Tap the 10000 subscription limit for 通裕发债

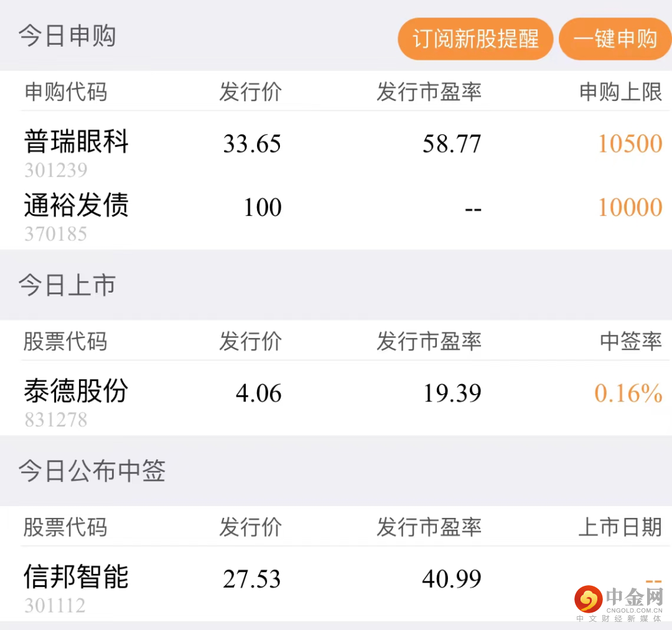click(630, 207)
